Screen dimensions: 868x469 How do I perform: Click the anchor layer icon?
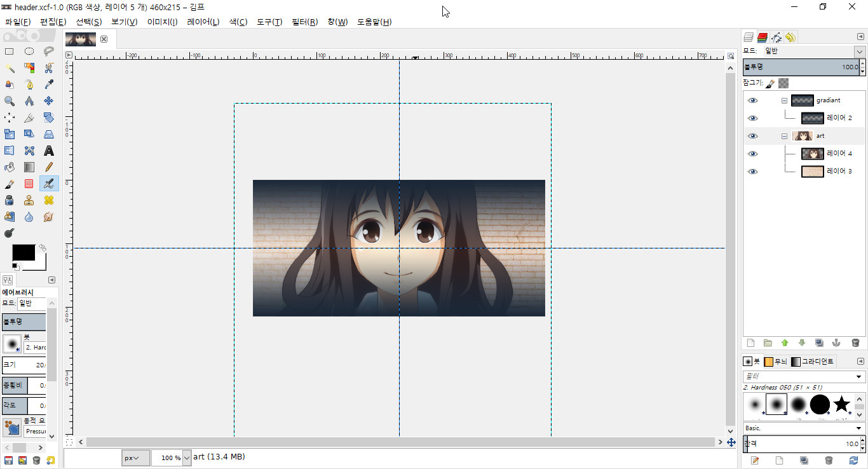click(836, 343)
